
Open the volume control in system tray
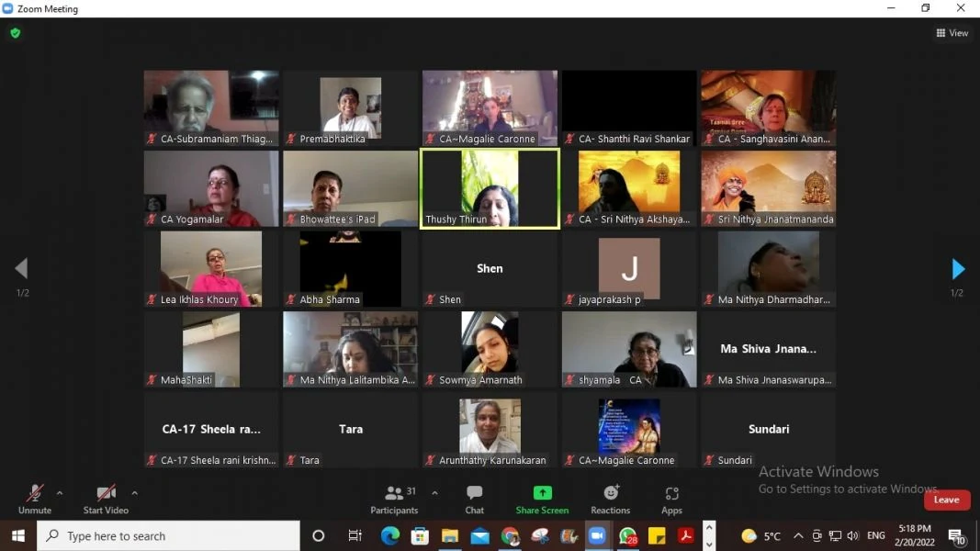click(x=853, y=536)
